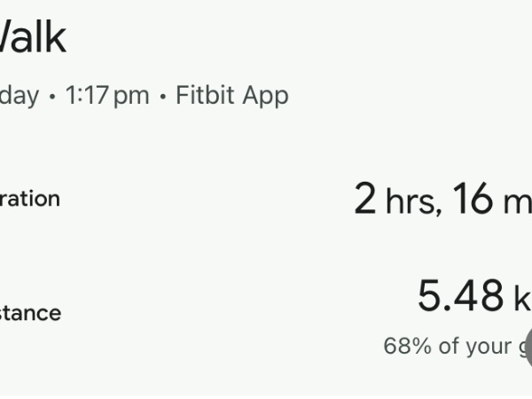The width and height of the screenshot is (532, 399).
Task: Click the Distance row label
Action: point(30,312)
